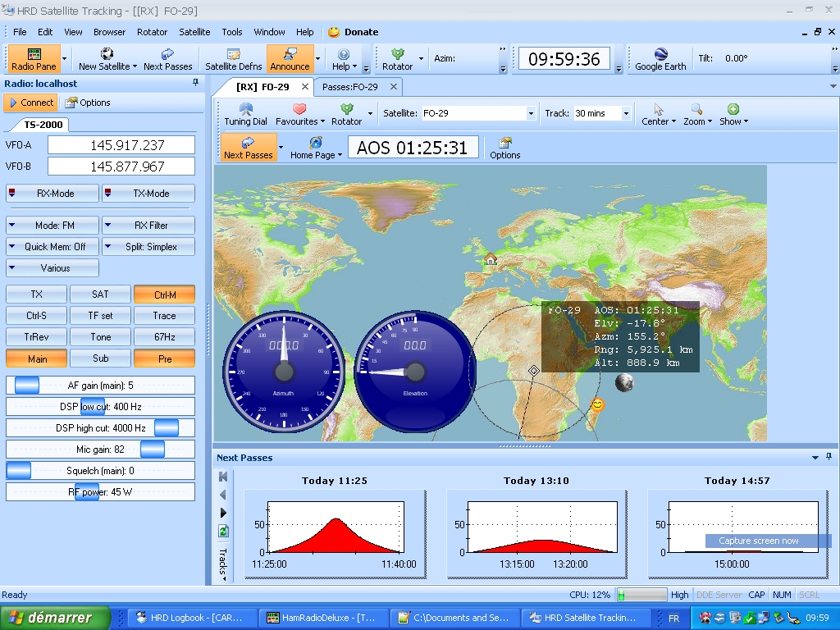The image size is (840, 630).
Task: Click the sun icon on the map
Action: 597,404
